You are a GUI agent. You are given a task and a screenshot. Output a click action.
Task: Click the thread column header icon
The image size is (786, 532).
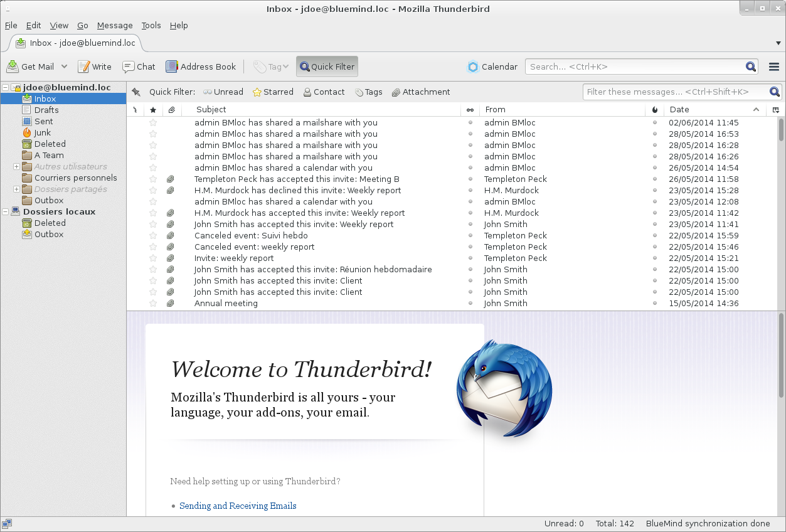pos(135,110)
